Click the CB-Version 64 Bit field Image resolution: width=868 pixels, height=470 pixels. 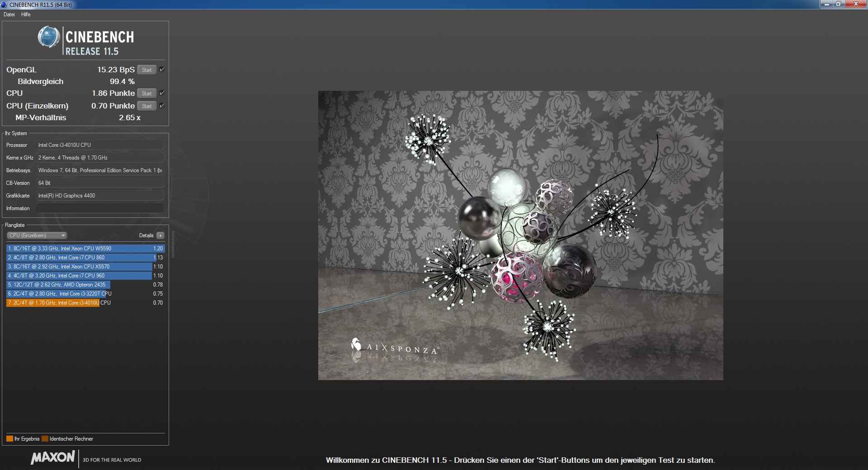tap(100, 183)
